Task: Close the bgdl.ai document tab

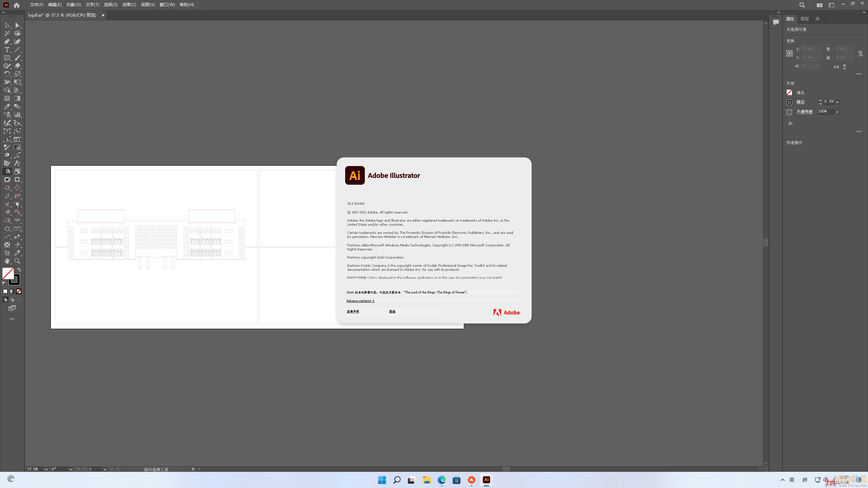Action: 103,15
